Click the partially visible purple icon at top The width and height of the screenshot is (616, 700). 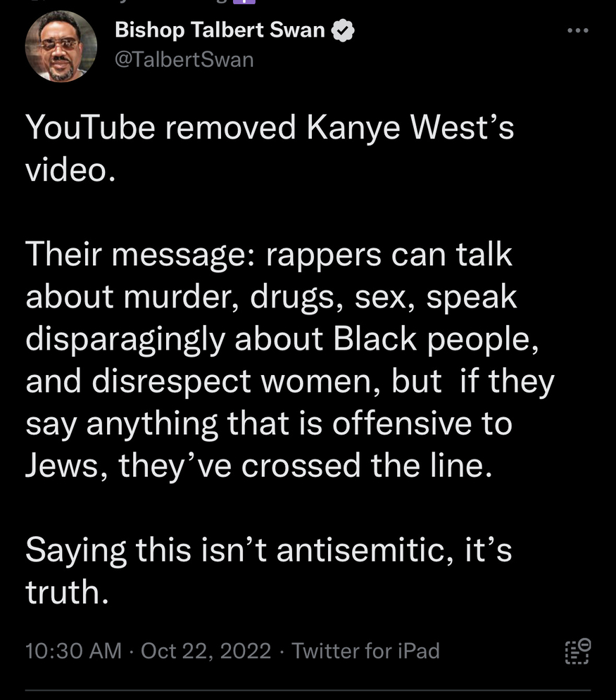click(x=244, y=2)
